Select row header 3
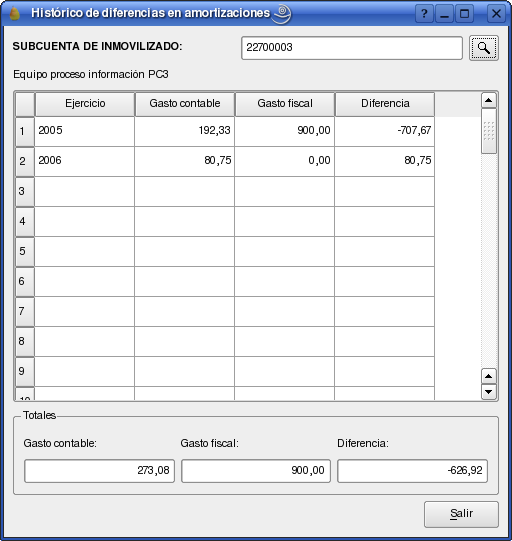This screenshot has width=512, height=541. pyautogui.click(x=25, y=191)
